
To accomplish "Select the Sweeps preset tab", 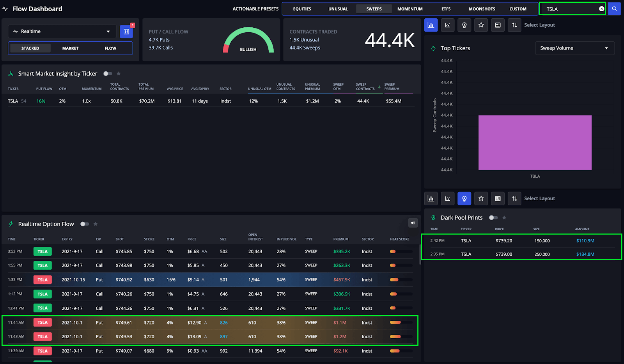I will click(374, 9).
